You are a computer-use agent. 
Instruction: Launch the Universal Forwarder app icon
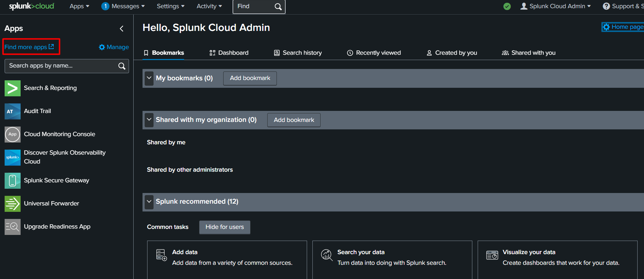[12, 204]
